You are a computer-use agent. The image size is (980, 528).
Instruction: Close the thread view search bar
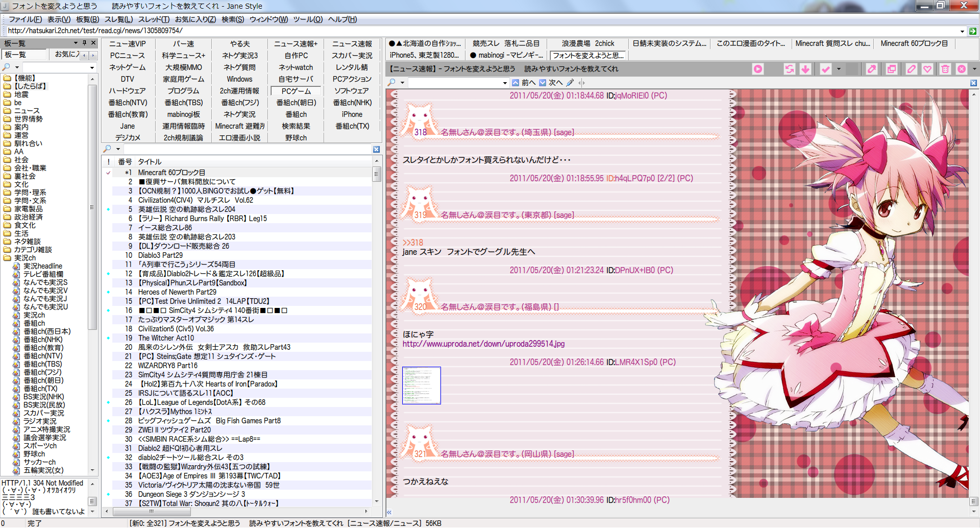click(973, 83)
